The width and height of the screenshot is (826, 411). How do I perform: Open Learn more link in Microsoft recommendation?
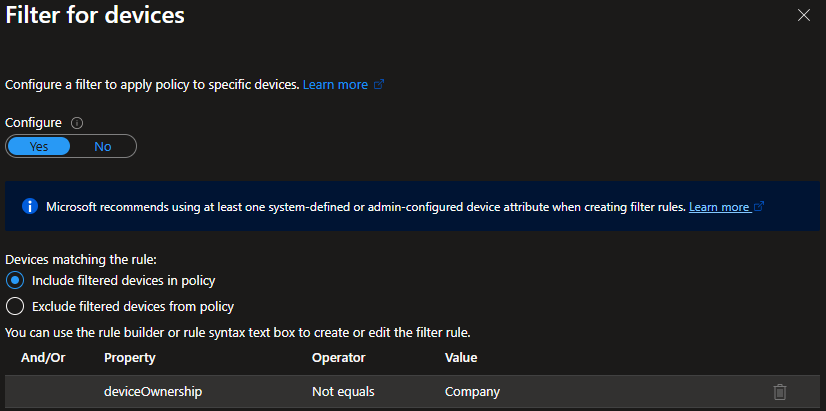(x=718, y=207)
